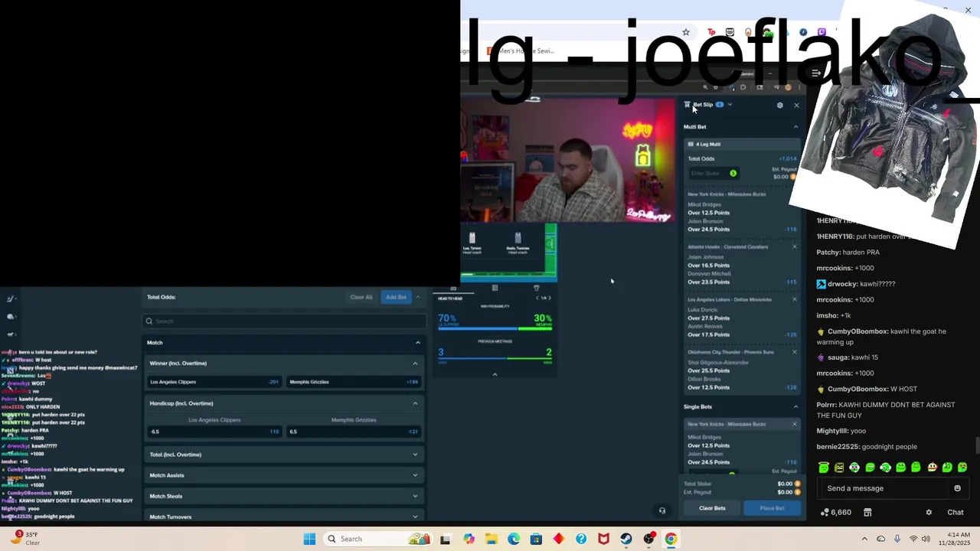Open Steam from the taskbar
Image resolution: width=980 pixels, height=551 pixels.
[626, 539]
